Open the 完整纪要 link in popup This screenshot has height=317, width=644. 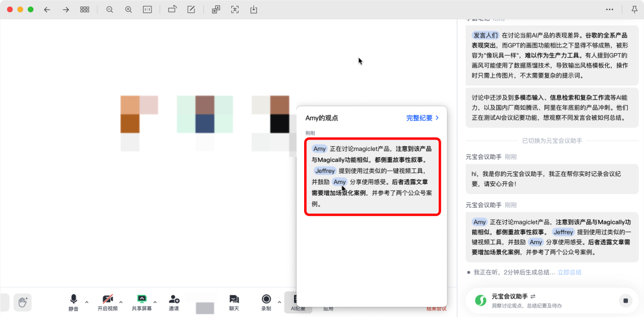coord(423,118)
